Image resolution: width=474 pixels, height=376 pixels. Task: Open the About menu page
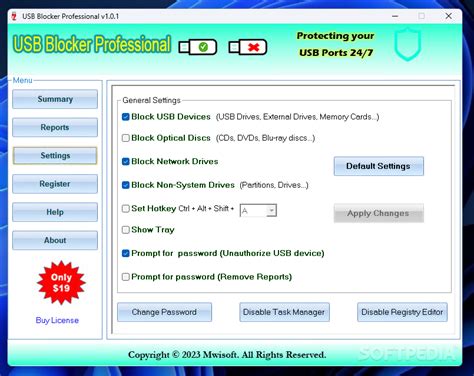55,240
